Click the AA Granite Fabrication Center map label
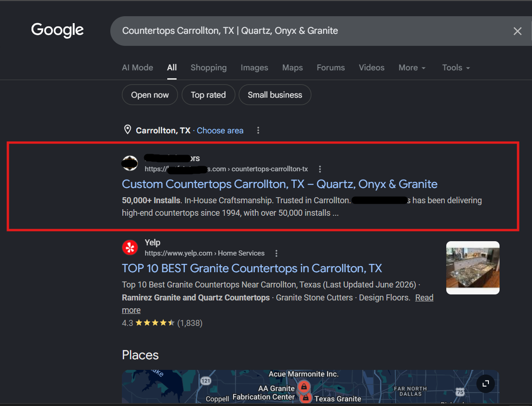Screen dimensions: 532x406 coord(264,393)
